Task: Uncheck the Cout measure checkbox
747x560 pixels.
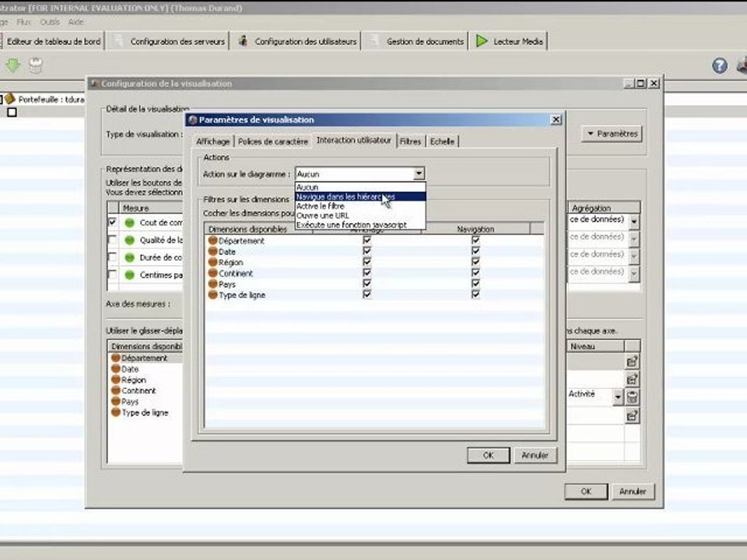Action: pos(112,222)
